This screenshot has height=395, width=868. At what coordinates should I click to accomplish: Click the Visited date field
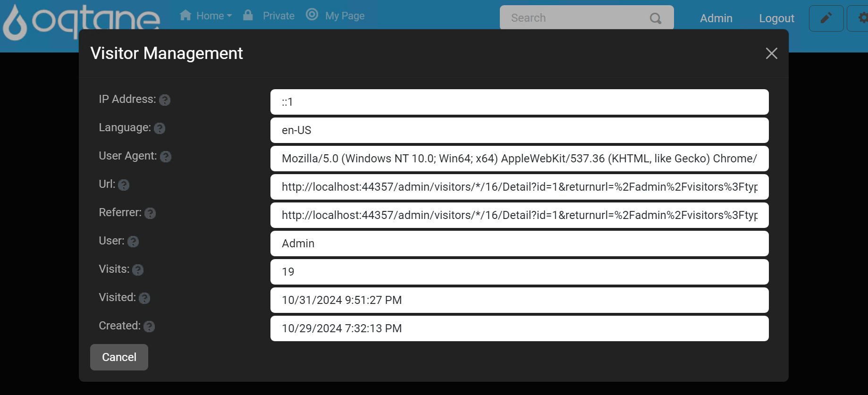click(x=519, y=300)
